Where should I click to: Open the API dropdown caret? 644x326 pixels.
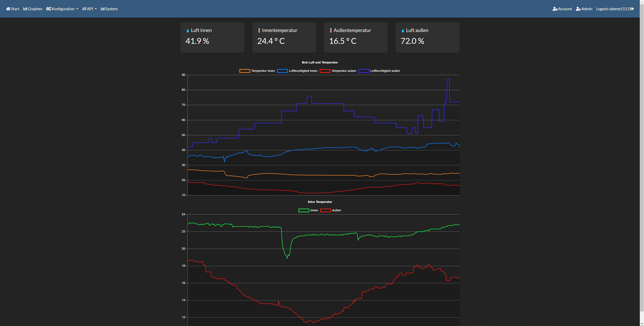point(96,9)
